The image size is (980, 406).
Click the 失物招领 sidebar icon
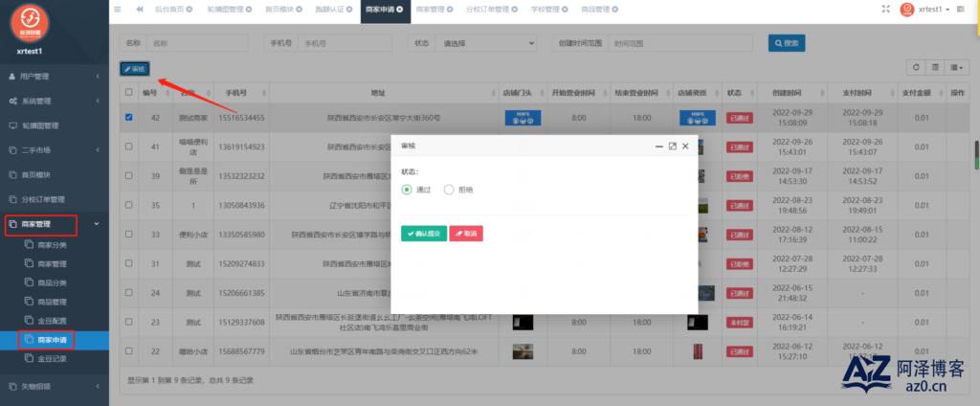coord(12,386)
